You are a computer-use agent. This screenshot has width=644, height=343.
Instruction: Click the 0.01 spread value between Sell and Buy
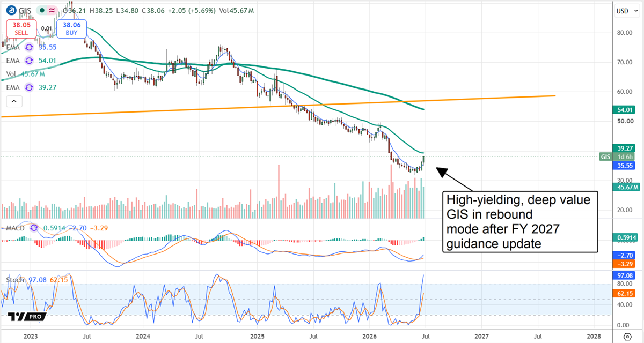[47, 28]
